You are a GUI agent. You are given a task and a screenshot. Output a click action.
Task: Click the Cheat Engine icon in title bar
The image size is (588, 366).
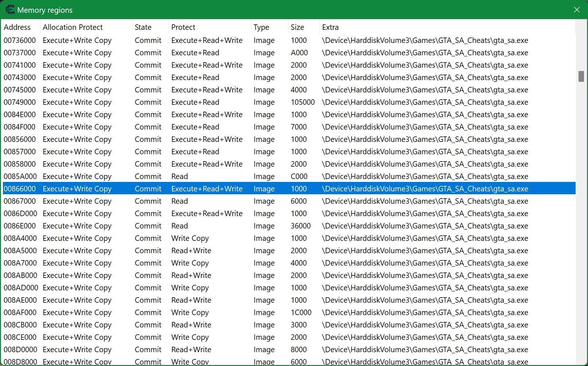click(10, 10)
